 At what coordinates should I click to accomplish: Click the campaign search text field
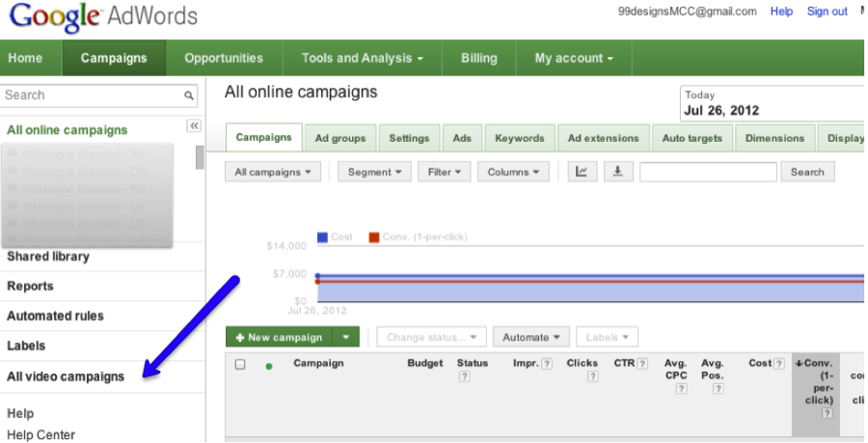(x=707, y=172)
